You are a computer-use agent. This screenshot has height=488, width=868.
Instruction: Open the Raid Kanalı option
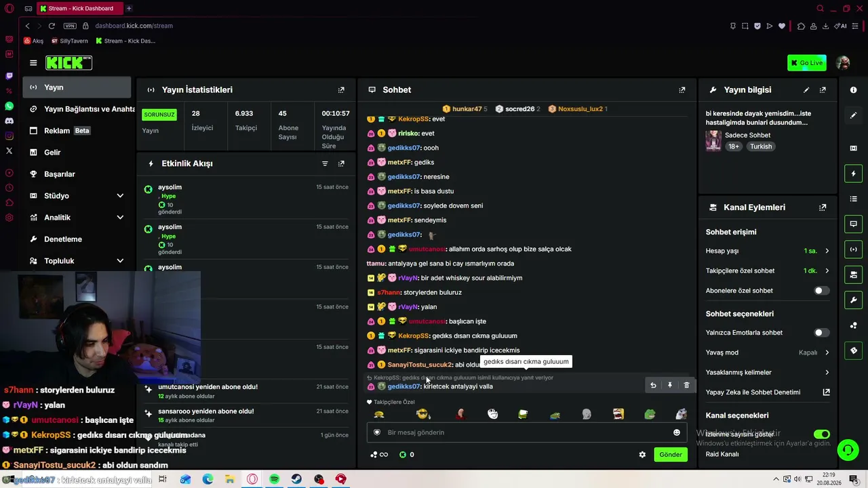pyautogui.click(x=722, y=454)
